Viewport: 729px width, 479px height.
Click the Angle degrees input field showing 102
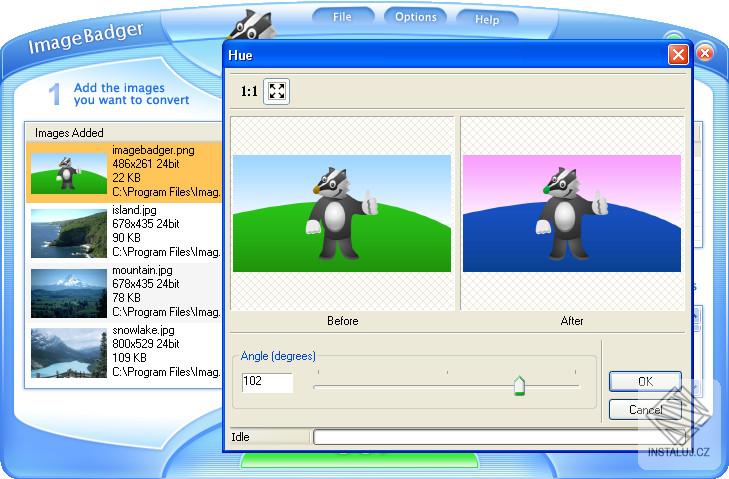tap(267, 382)
